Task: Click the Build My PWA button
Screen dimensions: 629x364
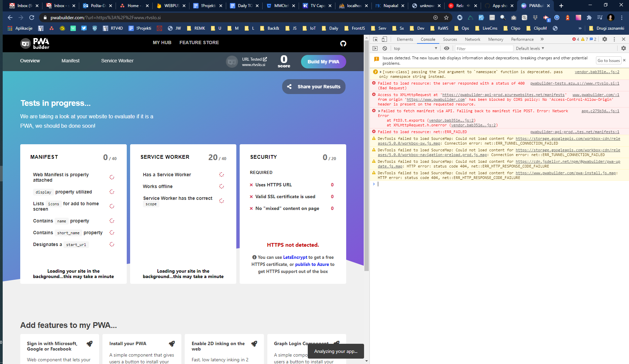Action: point(324,62)
